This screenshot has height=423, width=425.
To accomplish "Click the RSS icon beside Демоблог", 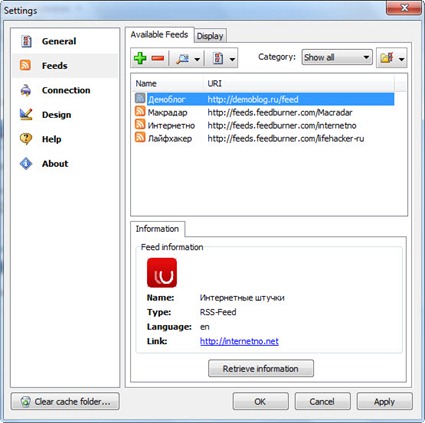I will pos(140,98).
